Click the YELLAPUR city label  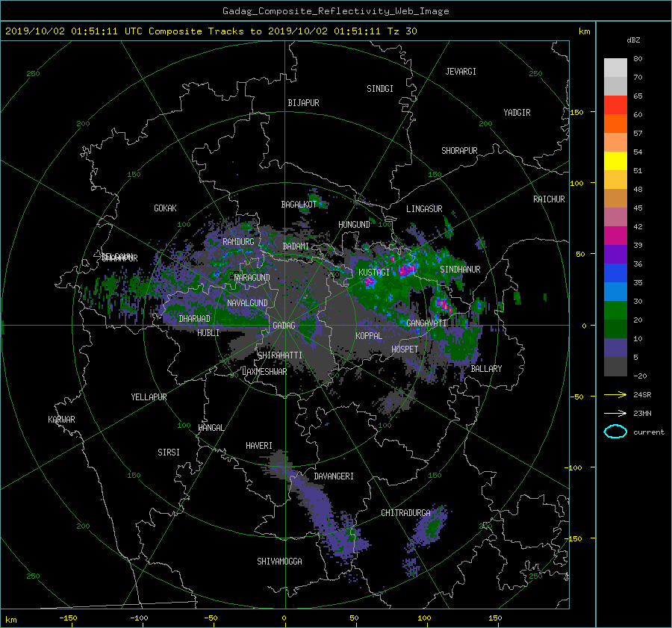pos(149,397)
